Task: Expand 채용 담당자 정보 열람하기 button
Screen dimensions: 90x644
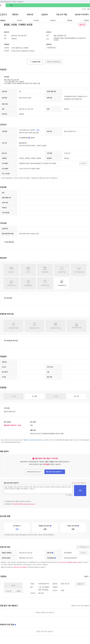Action: pyautogui.click(x=55, y=472)
